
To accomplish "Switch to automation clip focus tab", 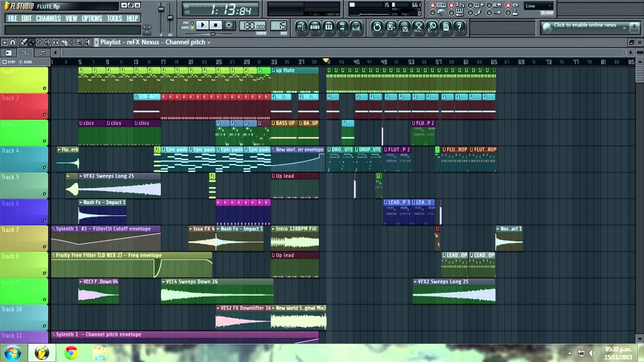I will coord(25,53).
